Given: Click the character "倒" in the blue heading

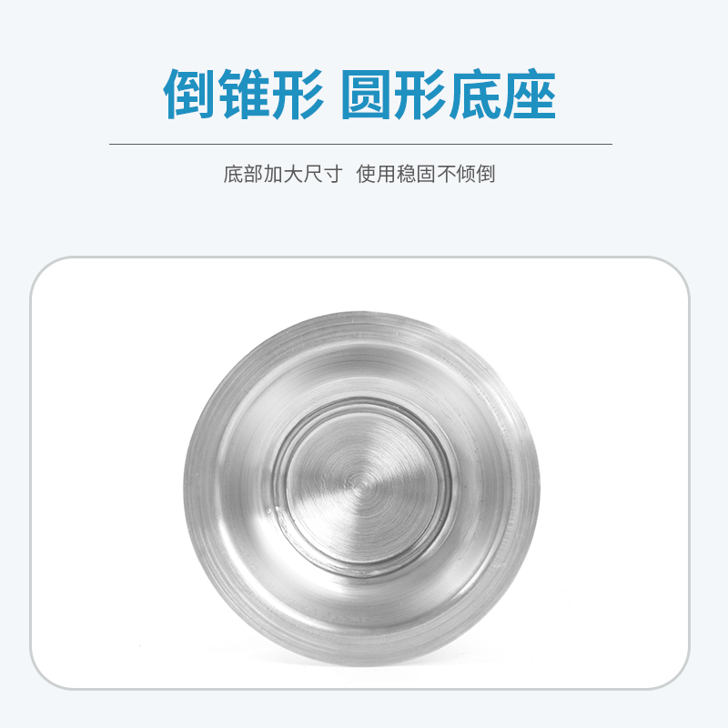Looking at the screenshot, I should [x=188, y=95].
